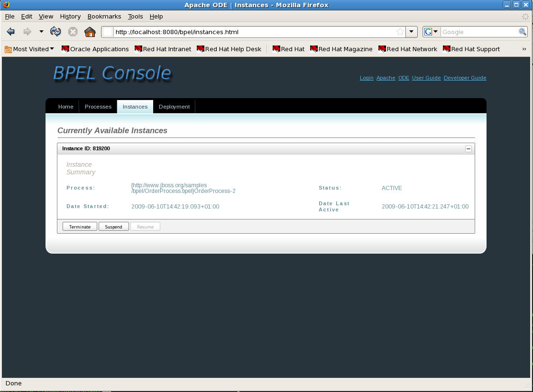This screenshot has width=533, height=392.
Task: Go back with the browser Back arrow
Action: coord(10,32)
